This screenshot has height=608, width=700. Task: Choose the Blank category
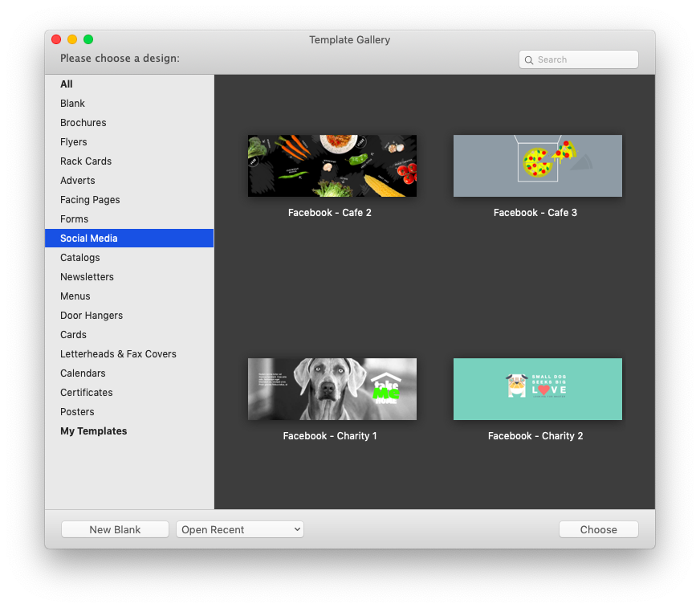point(72,103)
